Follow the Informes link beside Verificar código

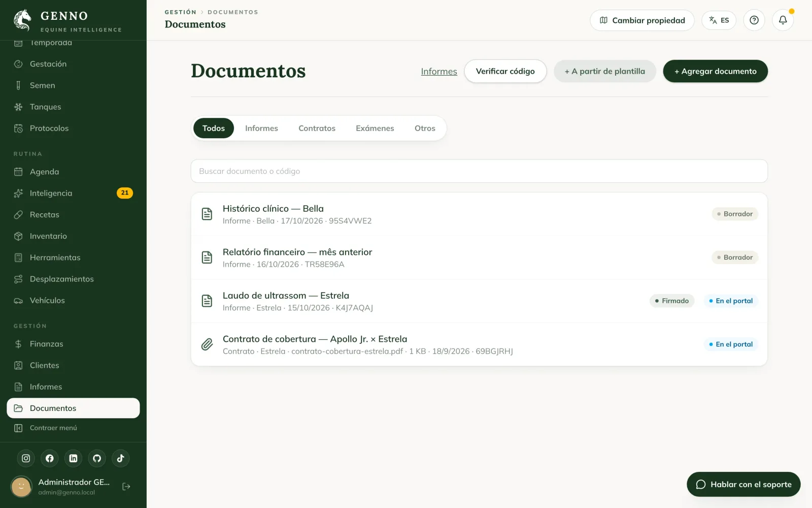[x=439, y=72]
